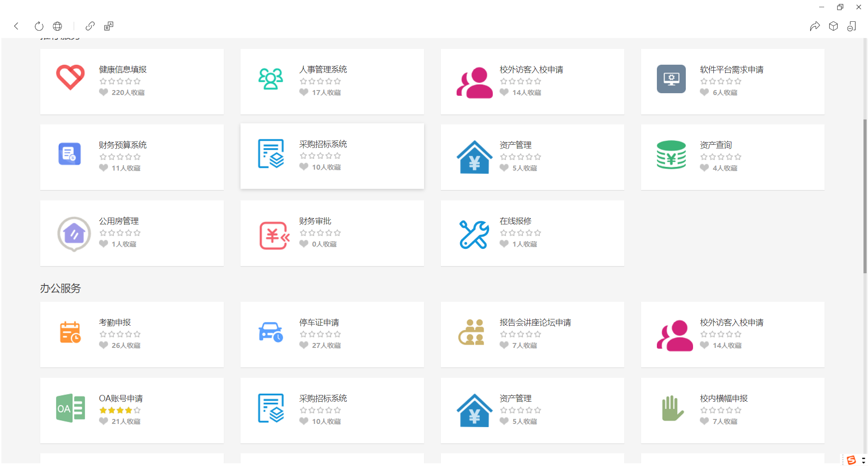Click the 在线报修 service title

(x=515, y=221)
